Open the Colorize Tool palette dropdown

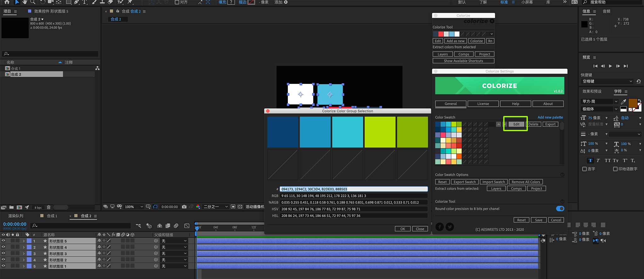pos(492,34)
